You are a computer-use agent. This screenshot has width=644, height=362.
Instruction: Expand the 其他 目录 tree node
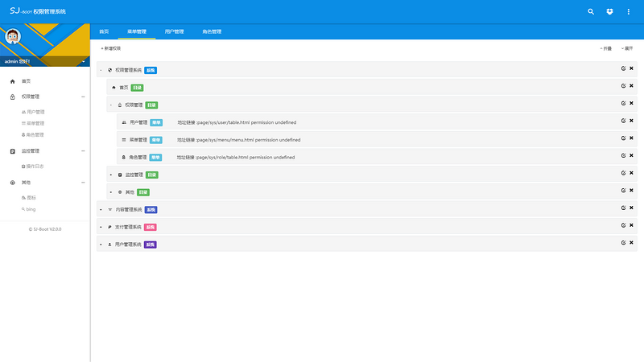pos(111,192)
